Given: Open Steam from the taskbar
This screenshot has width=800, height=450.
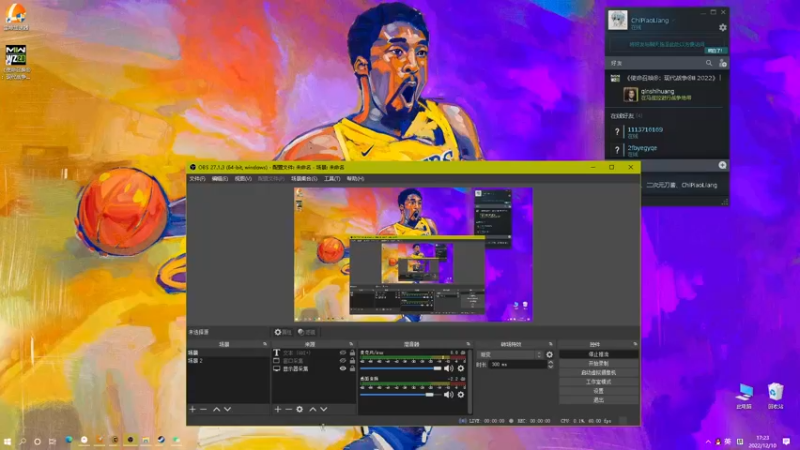Looking at the screenshot, I should (161, 440).
